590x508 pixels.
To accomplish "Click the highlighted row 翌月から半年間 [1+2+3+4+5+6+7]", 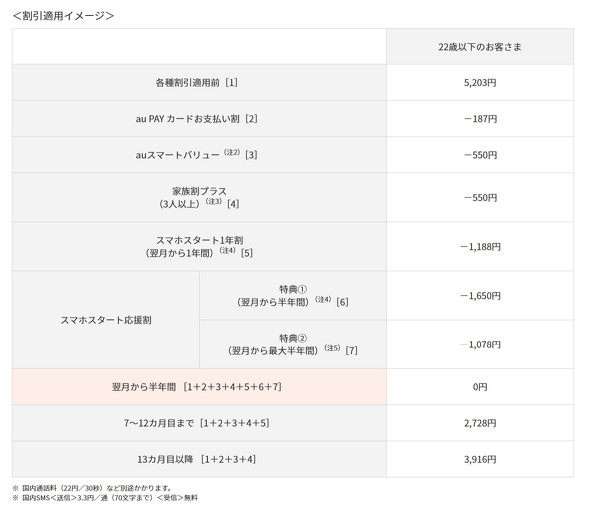I will tap(199, 386).
